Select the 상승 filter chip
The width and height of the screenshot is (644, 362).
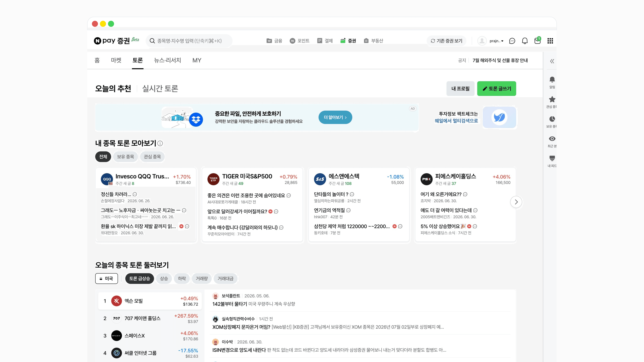click(164, 279)
